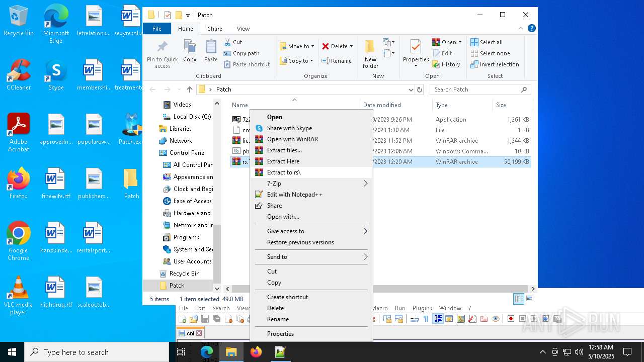Sort files by the Date modified column

tap(395, 105)
